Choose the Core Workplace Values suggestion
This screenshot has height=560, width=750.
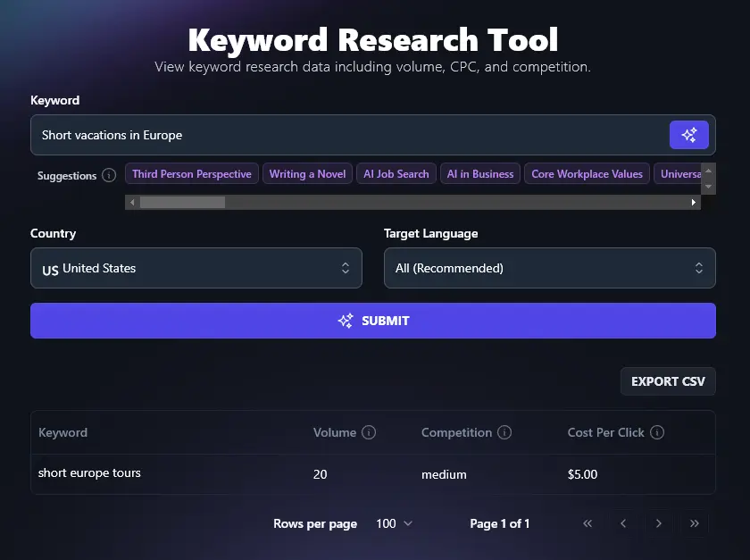(x=587, y=173)
